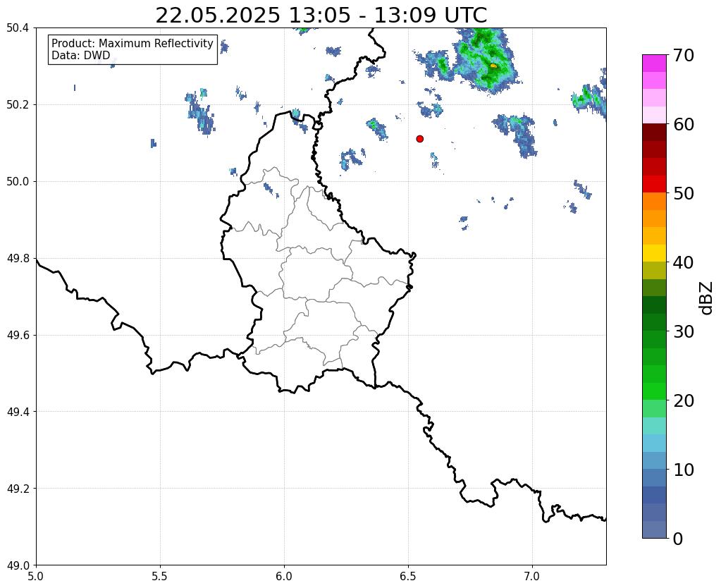
Task: Pick the dark maroon swatch just below 60 dBZ
Action: (654, 133)
